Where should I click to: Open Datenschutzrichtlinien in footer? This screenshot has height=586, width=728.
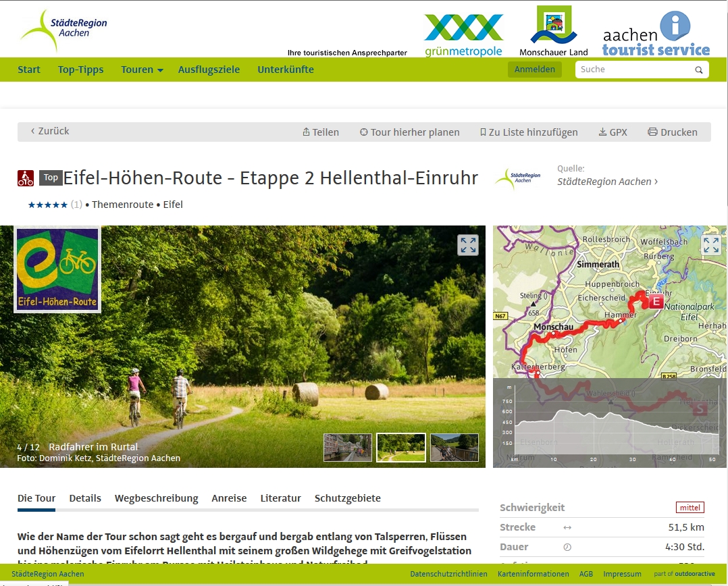point(448,574)
